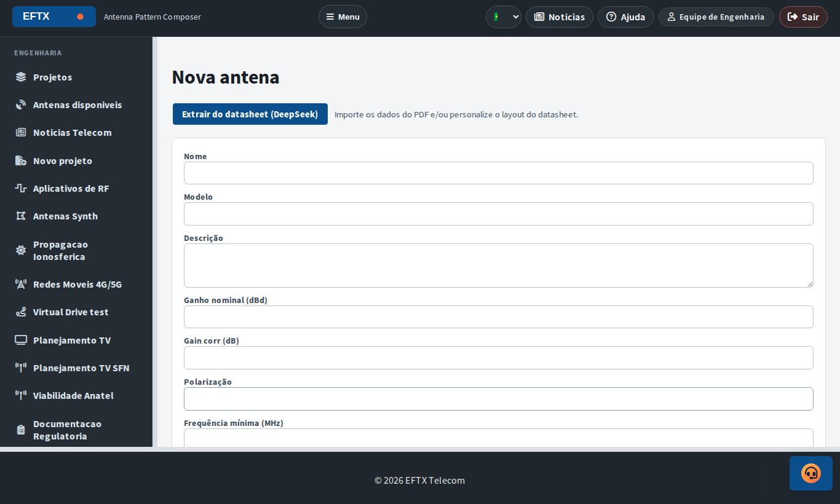The image size is (840, 504).
Task: Click the Planejamento TV SFN antenna icon
Action: tap(21, 368)
